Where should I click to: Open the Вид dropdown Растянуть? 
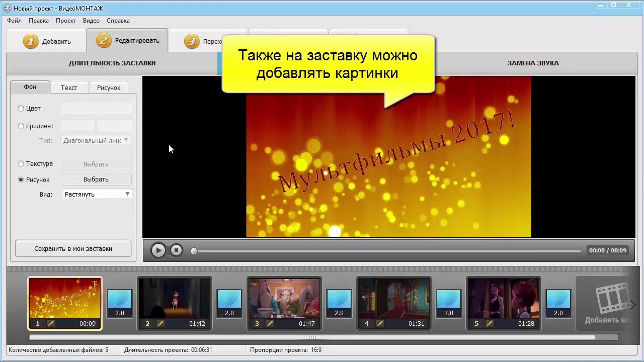pos(97,194)
